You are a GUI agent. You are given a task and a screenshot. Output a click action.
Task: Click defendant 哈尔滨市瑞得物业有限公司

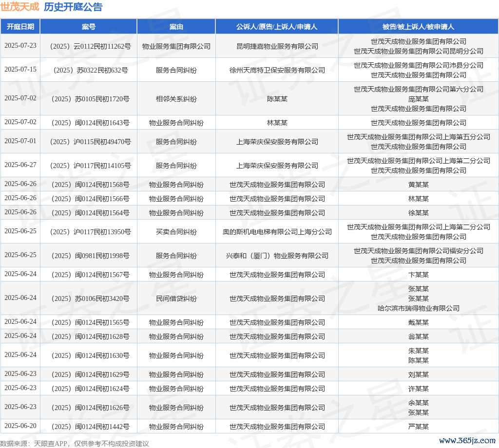[418, 308]
